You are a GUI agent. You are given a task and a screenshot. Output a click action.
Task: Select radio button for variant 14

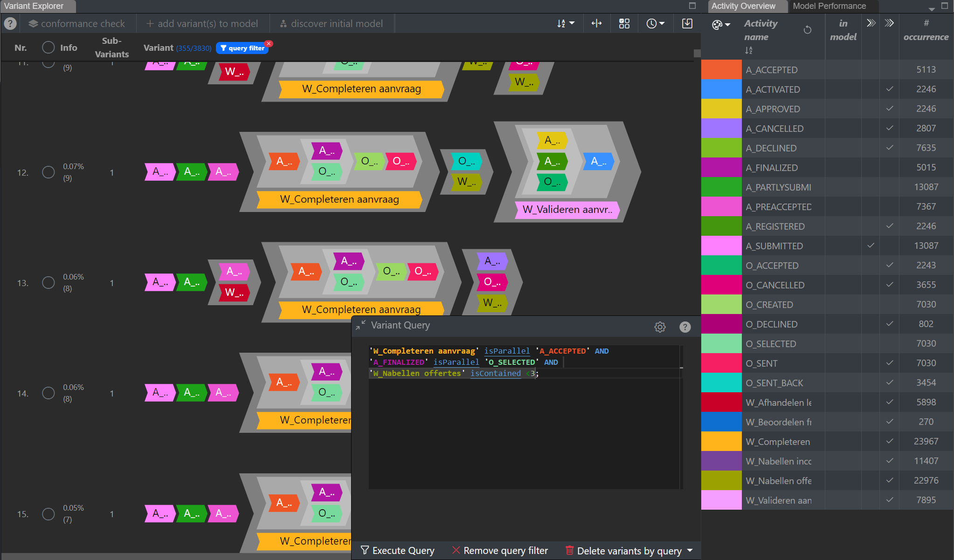pos(48,393)
